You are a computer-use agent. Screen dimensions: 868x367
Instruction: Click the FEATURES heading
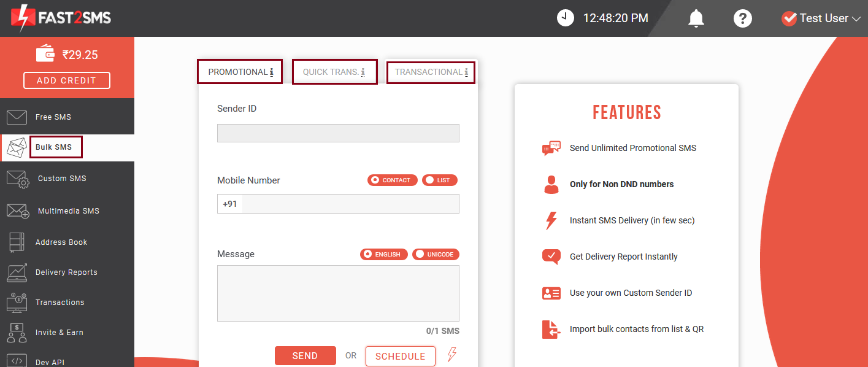(627, 112)
